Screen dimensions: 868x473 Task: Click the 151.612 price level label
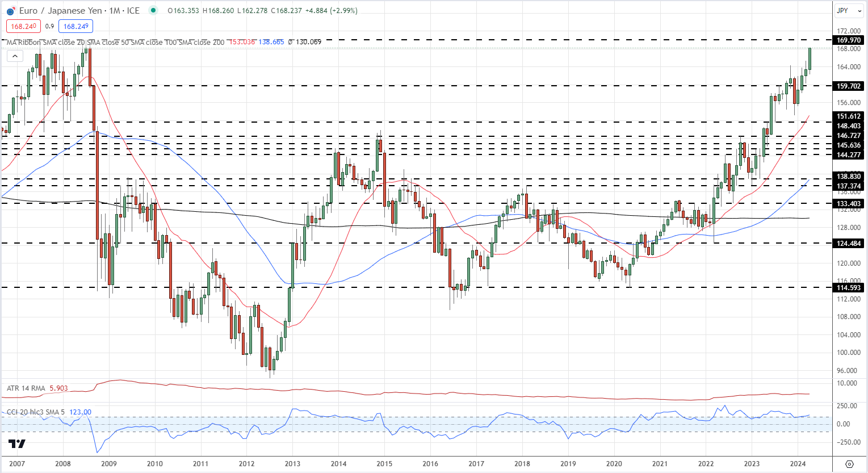click(849, 116)
